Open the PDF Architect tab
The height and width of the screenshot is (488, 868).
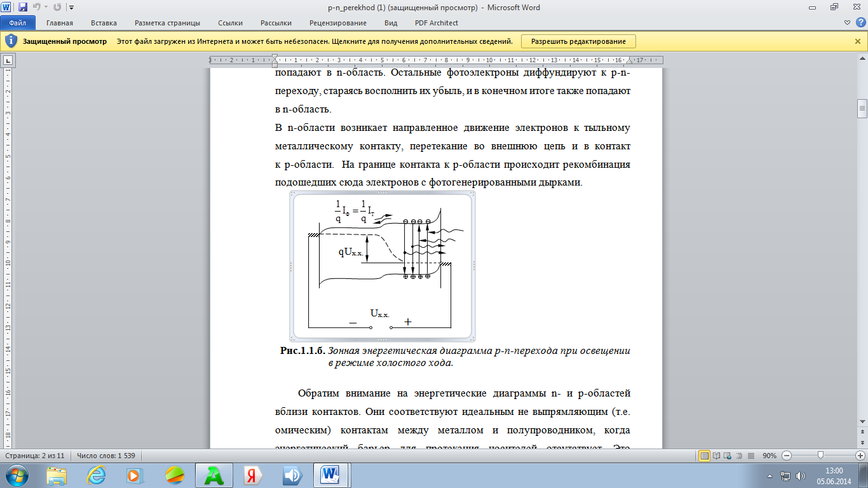click(436, 23)
